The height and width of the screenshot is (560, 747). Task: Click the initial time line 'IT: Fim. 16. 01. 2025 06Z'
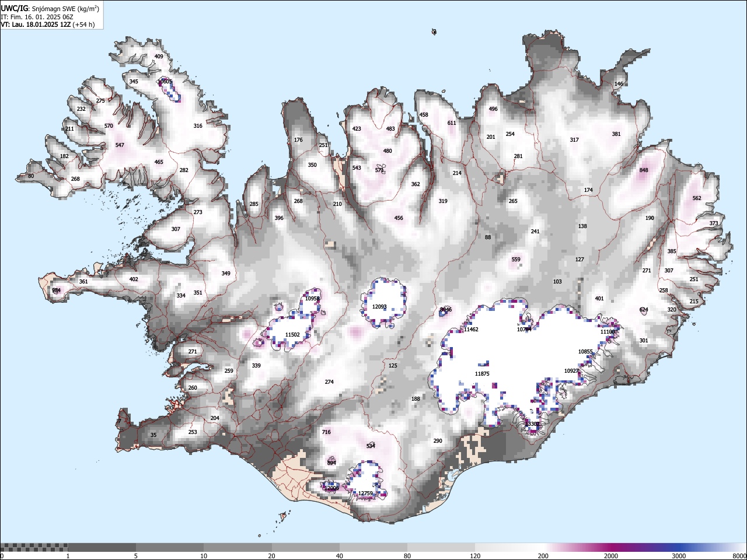point(36,17)
